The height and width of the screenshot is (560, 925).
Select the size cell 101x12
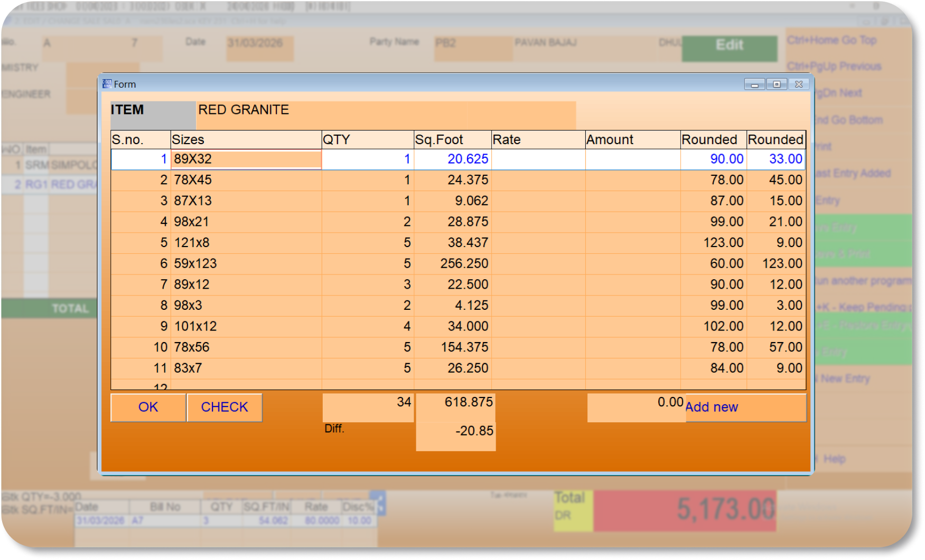click(246, 326)
